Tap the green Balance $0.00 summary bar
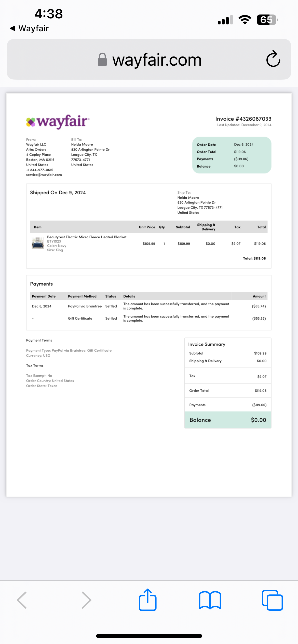Screen dimensions: 298x644 pyautogui.click(x=228, y=420)
